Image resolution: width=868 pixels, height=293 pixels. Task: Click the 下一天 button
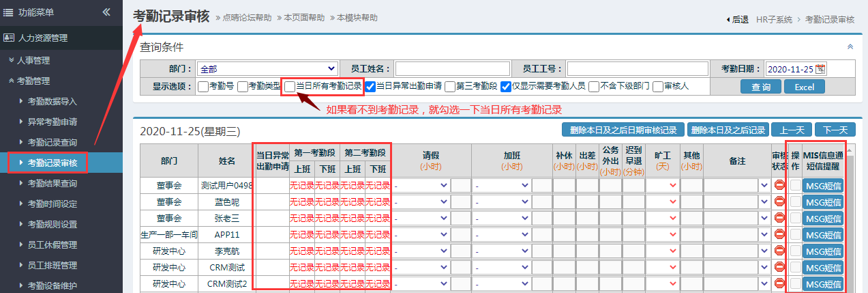click(x=835, y=130)
